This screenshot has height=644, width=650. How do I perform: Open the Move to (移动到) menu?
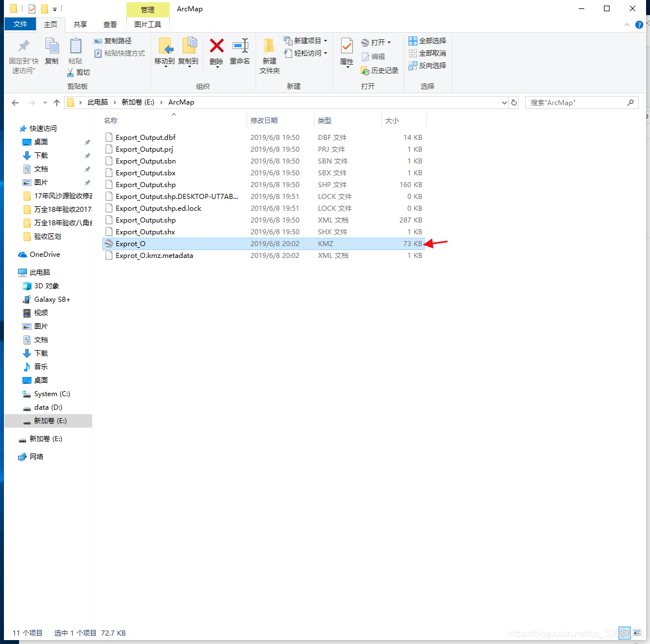point(165,52)
